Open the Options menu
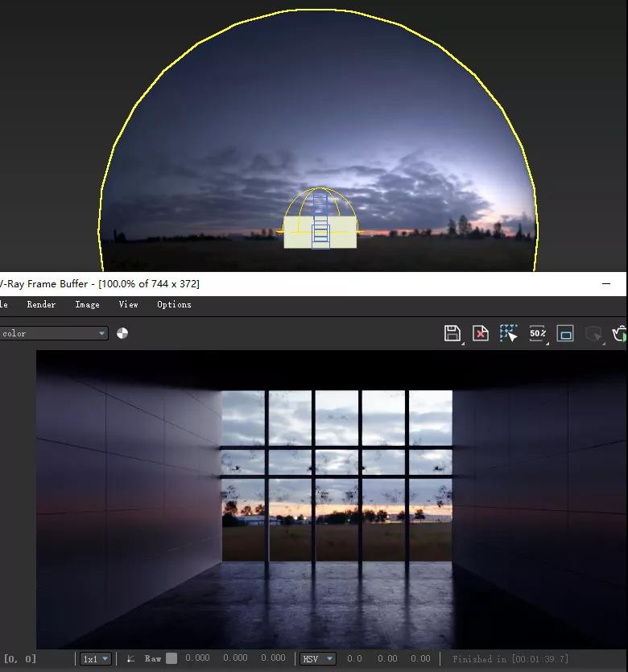The height and width of the screenshot is (672, 628). [x=174, y=304]
